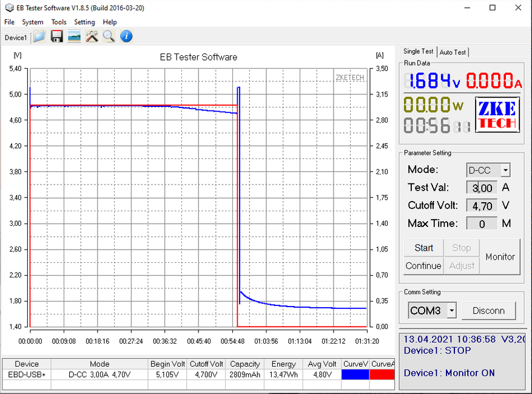Click the picture screenshot toolbar icon
This screenshot has height=394, width=532.
(74, 37)
